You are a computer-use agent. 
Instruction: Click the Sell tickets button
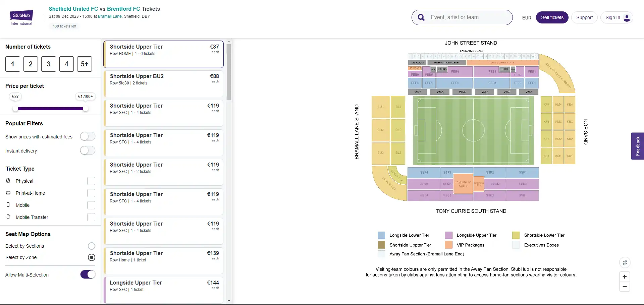(x=552, y=17)
